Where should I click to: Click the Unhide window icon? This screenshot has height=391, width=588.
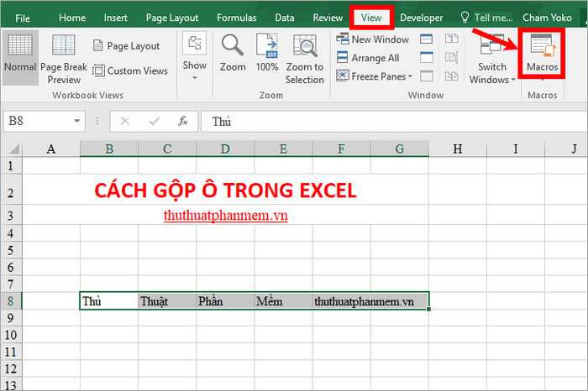pos(426,76)
